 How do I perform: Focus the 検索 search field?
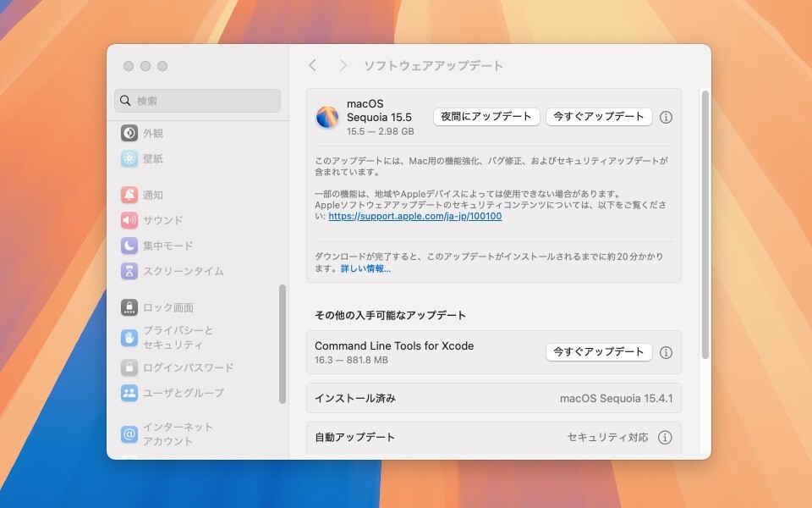pyautogui.click(x=197, y=101)
